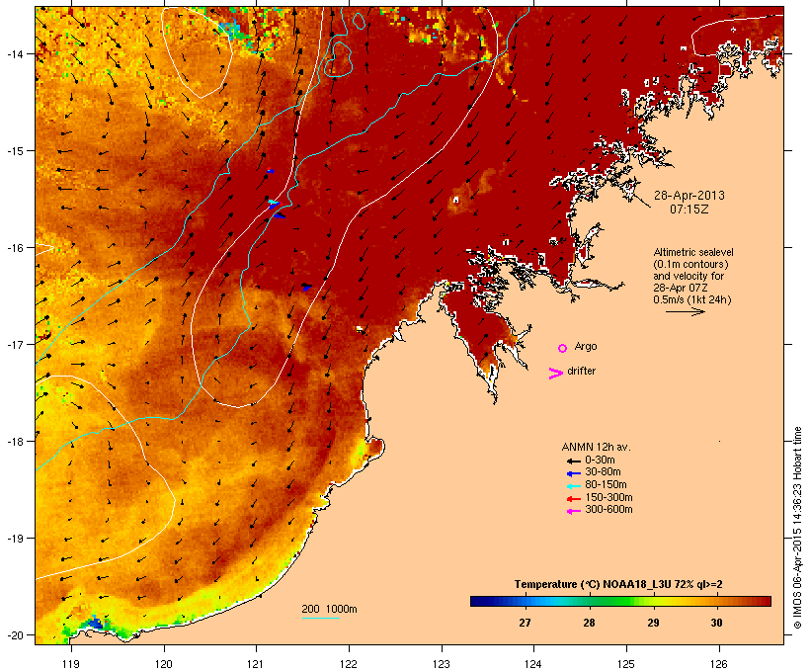Click the longitude axis label '123'
The image size is (810, 672).
pyautogui.click(x=442, y=664)
